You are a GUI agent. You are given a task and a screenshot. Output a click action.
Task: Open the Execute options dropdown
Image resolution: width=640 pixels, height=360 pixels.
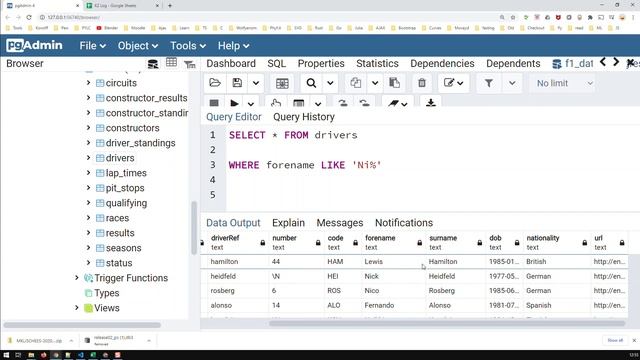tap(251, 103)
